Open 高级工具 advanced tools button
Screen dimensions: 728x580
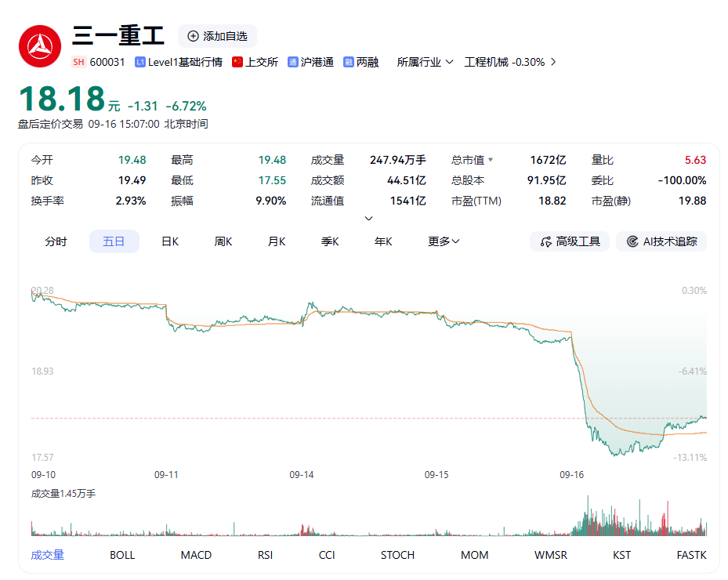click(x=570, y=241)
